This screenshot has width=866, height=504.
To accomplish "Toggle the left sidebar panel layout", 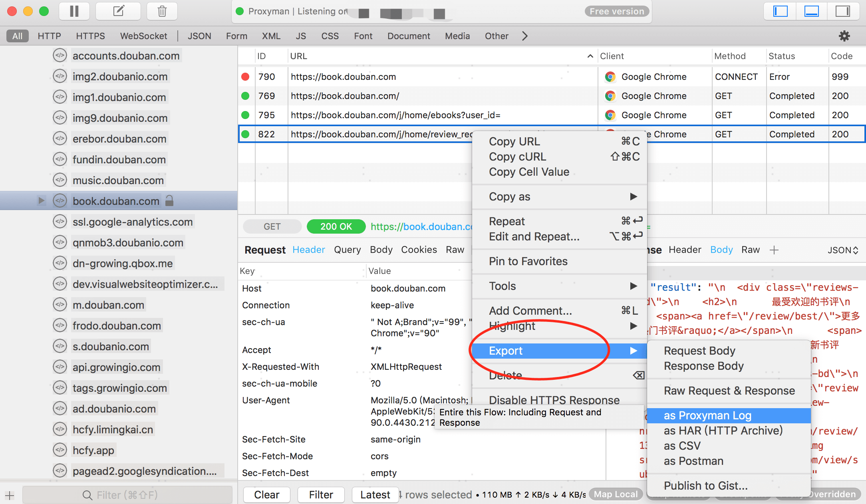I will 780,11.
